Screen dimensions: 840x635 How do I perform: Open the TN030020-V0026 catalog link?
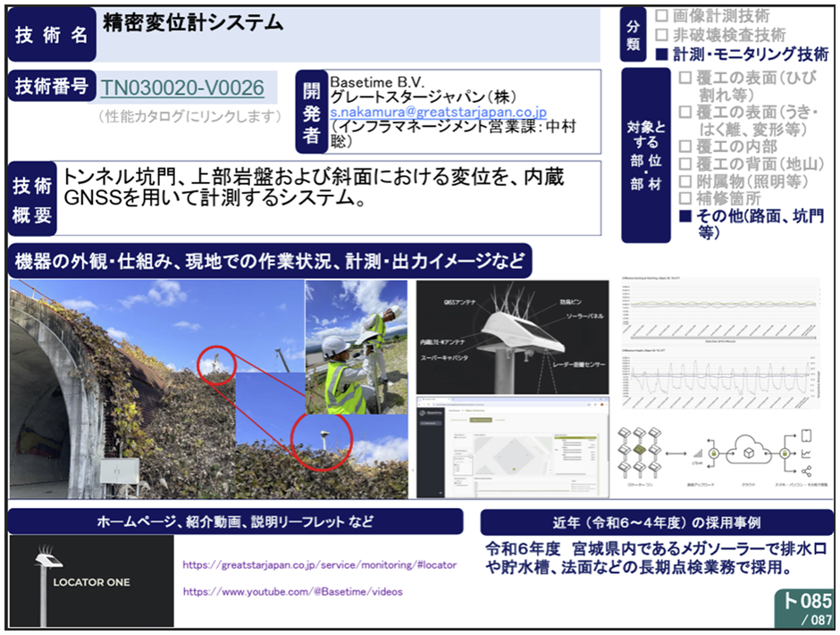(x=182, y=88)
